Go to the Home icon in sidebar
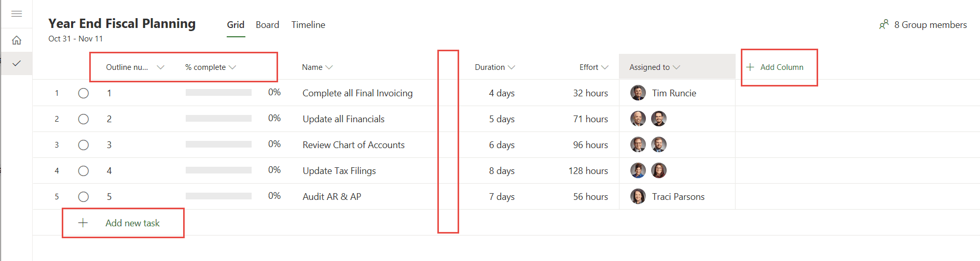980x261 pixels. point(17,40)
